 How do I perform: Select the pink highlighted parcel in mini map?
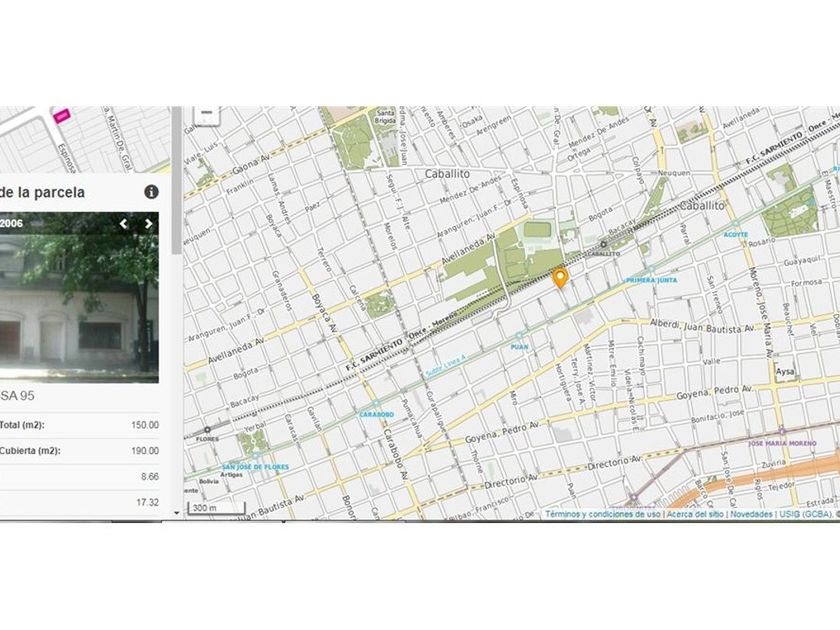pos(62,115)
